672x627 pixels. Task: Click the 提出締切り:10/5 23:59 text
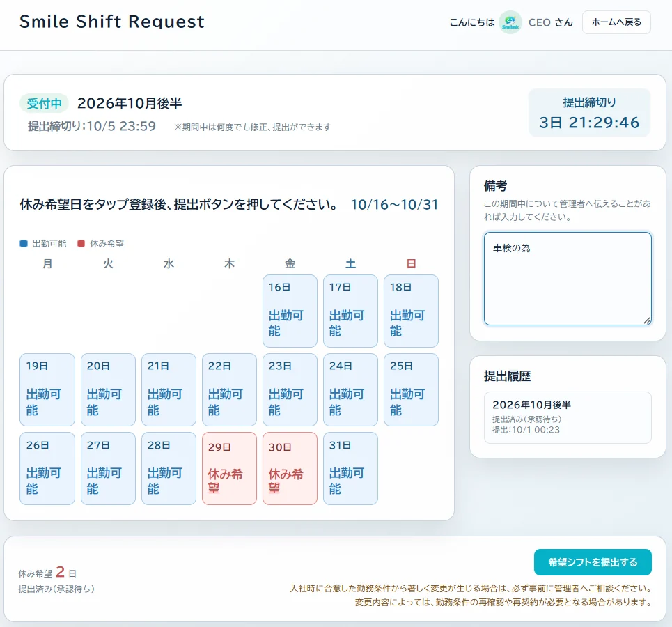92,126
